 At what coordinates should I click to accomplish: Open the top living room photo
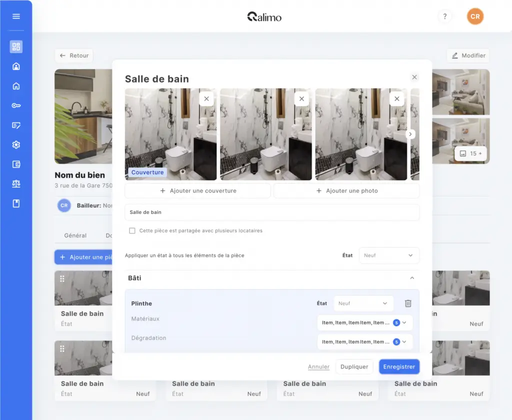(460, 92)
